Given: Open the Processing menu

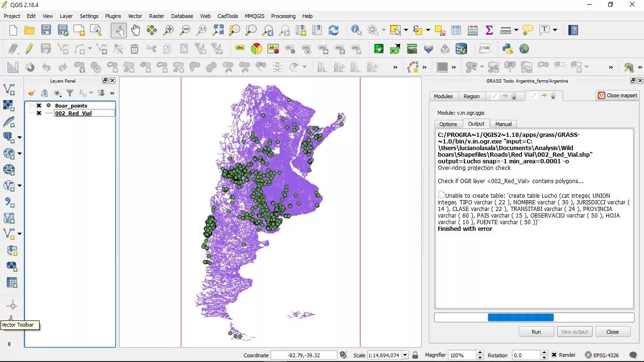Looking at the screenshot, I should (x=283, y=16).
